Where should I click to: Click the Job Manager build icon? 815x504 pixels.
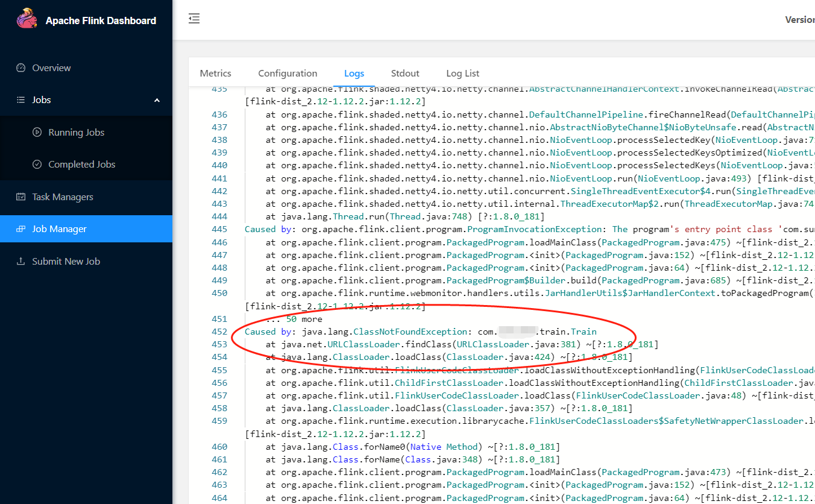(x=21, y=229)
